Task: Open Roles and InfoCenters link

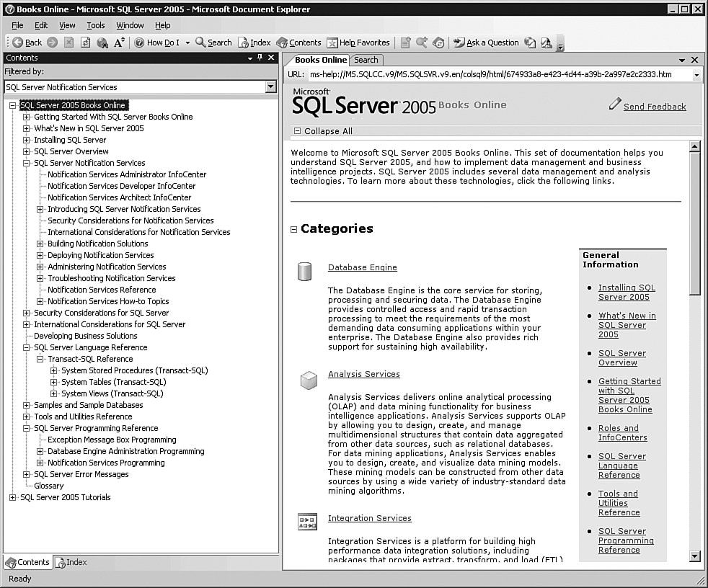Action: [x=623, y=433]
